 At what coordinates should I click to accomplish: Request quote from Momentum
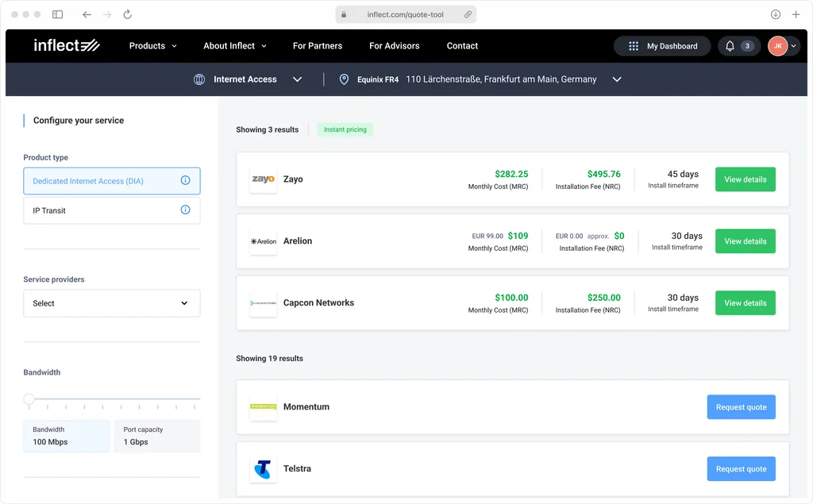741,407
